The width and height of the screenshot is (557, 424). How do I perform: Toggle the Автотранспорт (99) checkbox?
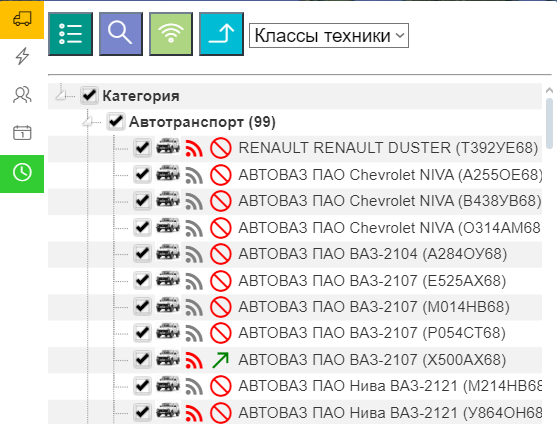point(115,121)
